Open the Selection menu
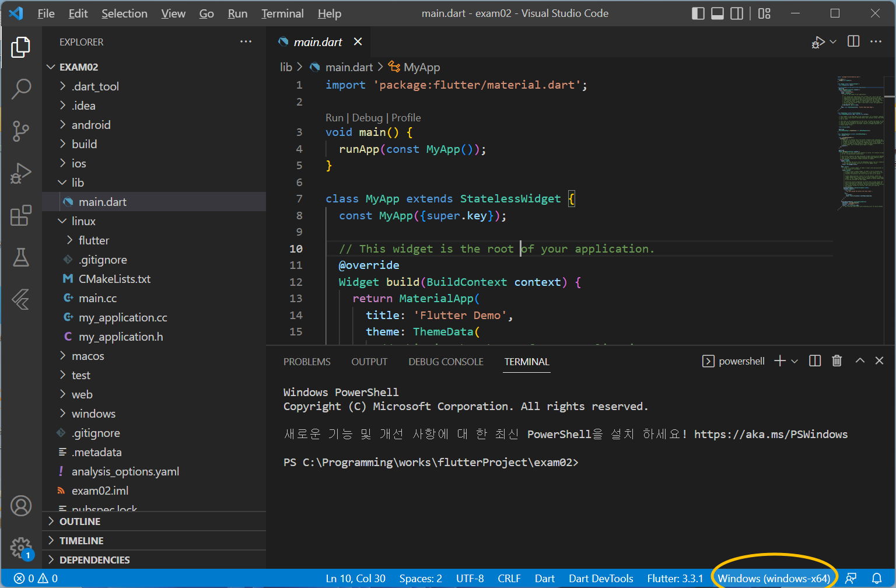 124,13
